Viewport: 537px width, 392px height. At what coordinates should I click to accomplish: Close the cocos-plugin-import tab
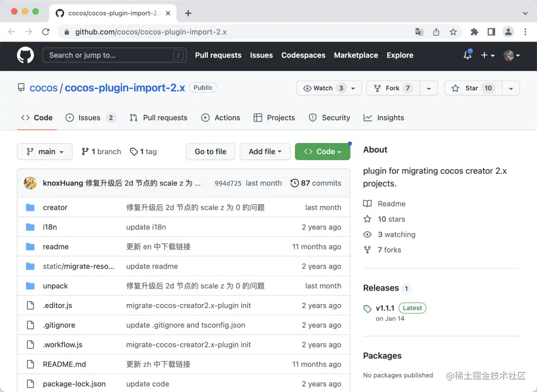[168, 13]
